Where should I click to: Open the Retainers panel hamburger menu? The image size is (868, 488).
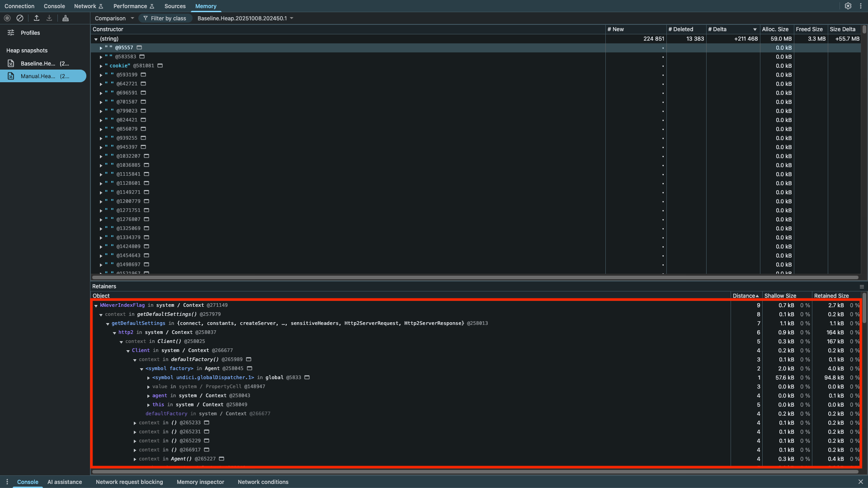pyautogui.click(x=862, y=286)
